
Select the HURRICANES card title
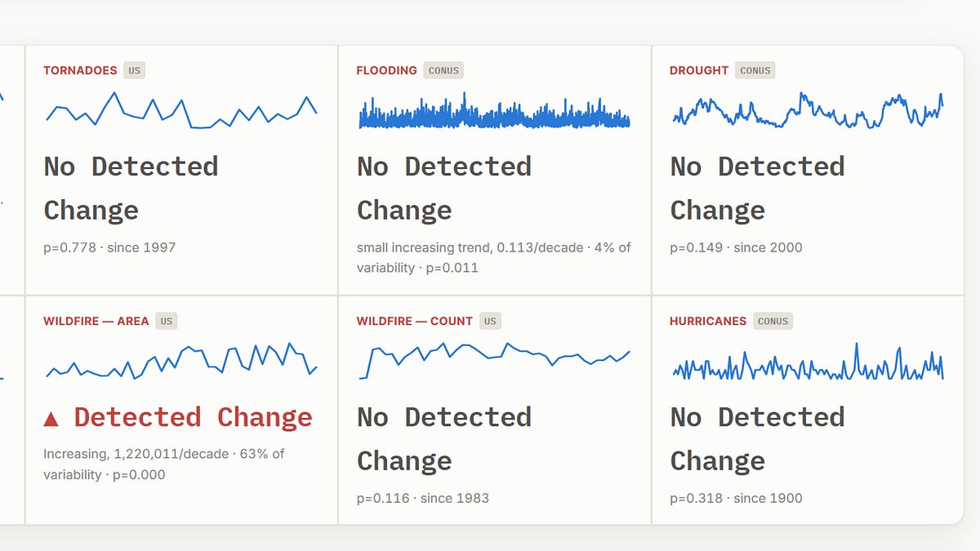pos(708,321)
